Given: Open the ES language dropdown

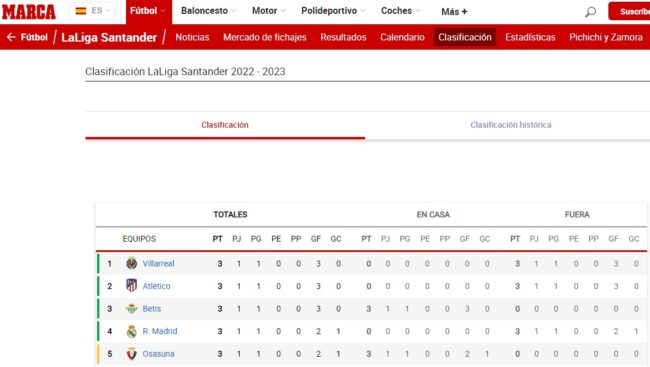Looking at the screenshot, I should [92, 11].
